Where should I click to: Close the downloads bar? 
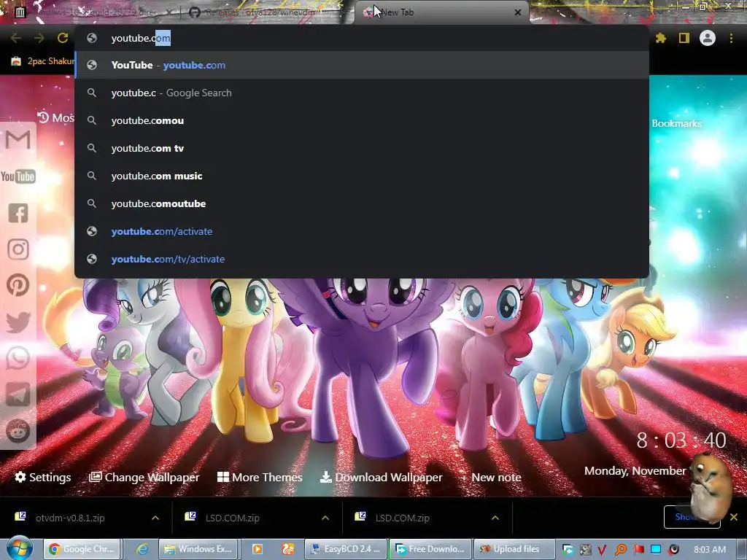(x=734, y=517)
